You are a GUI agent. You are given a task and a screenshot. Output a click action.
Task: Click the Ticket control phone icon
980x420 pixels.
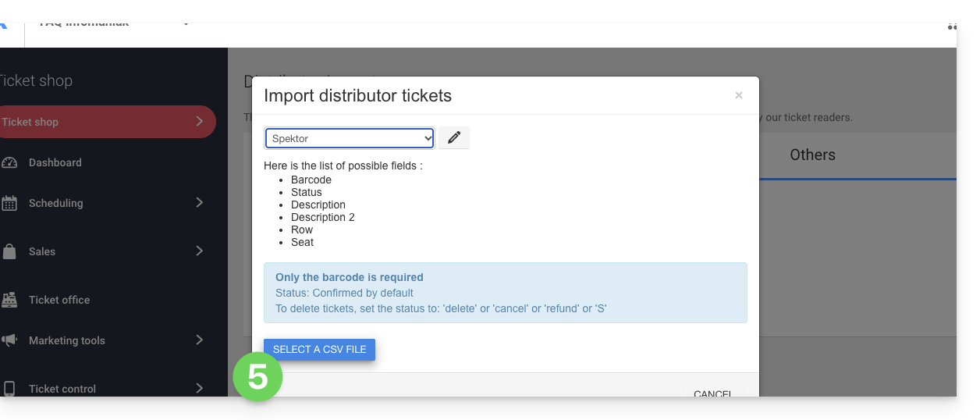click(9, 389)
